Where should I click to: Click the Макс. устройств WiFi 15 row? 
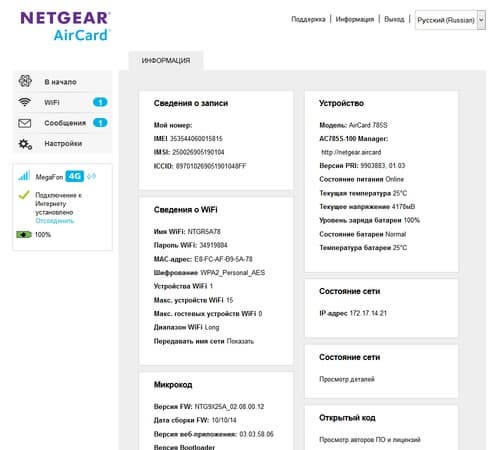click(193, 300)
